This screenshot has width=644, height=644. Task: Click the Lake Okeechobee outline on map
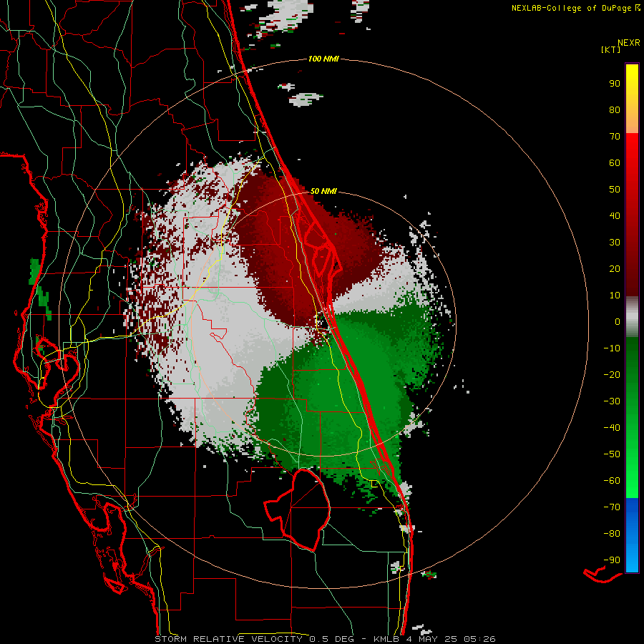point(297,509)
